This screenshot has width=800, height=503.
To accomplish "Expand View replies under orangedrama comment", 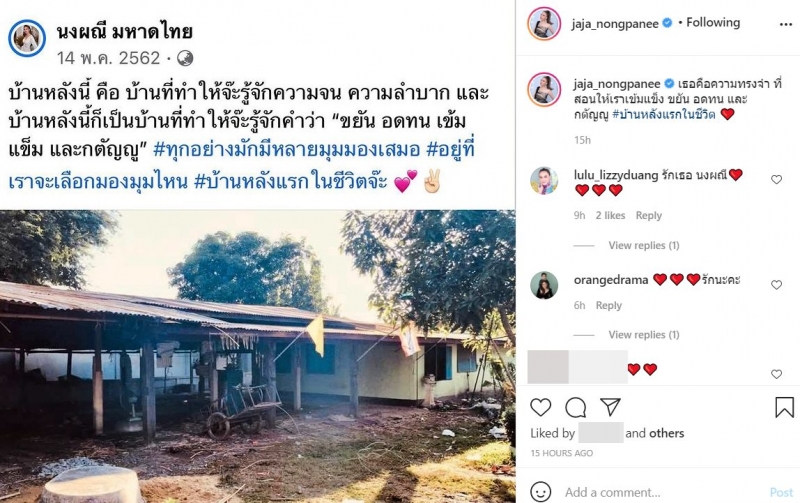I will [643, 335].
